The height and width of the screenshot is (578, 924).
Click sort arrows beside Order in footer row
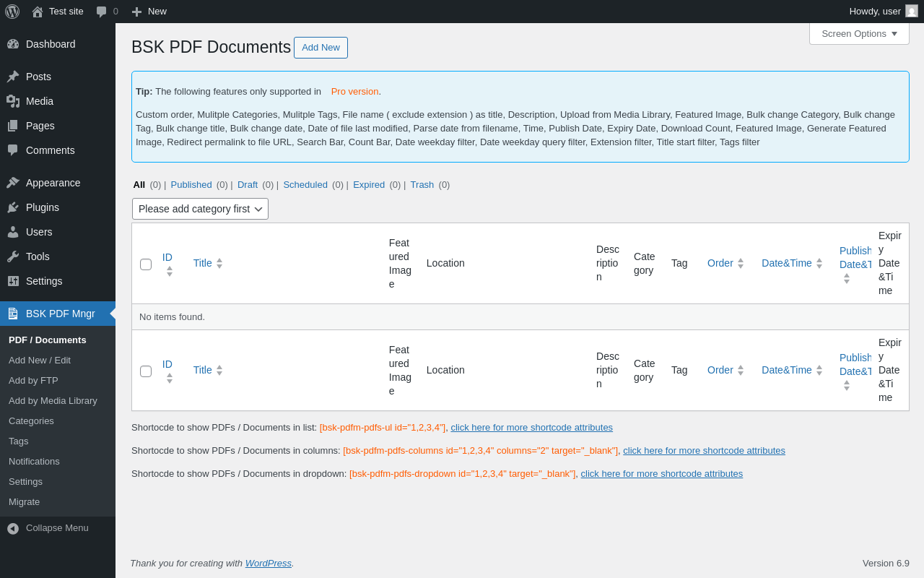741,370
